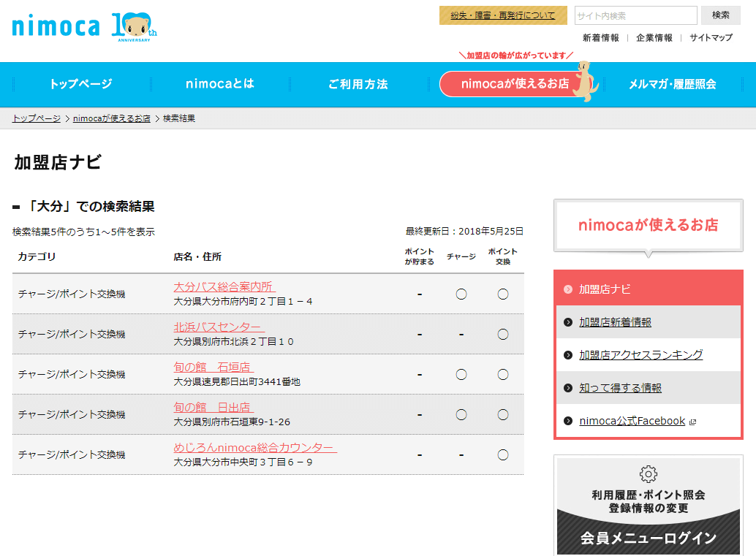The width and height of the screenshot is (756, 556).
Task: Open the nimocaとは navigation tab
Action: (x=219, y=84)
